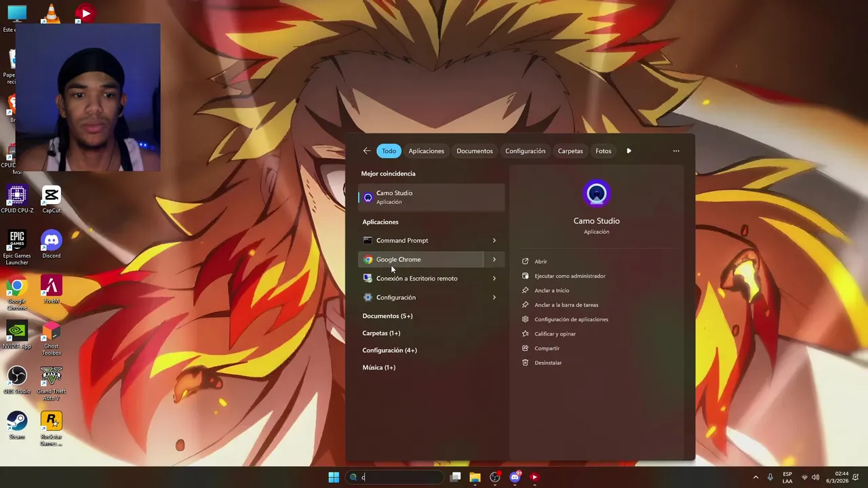Expand Google Chrome result options chevron
The image size is (868, 488).
(494, 260)
